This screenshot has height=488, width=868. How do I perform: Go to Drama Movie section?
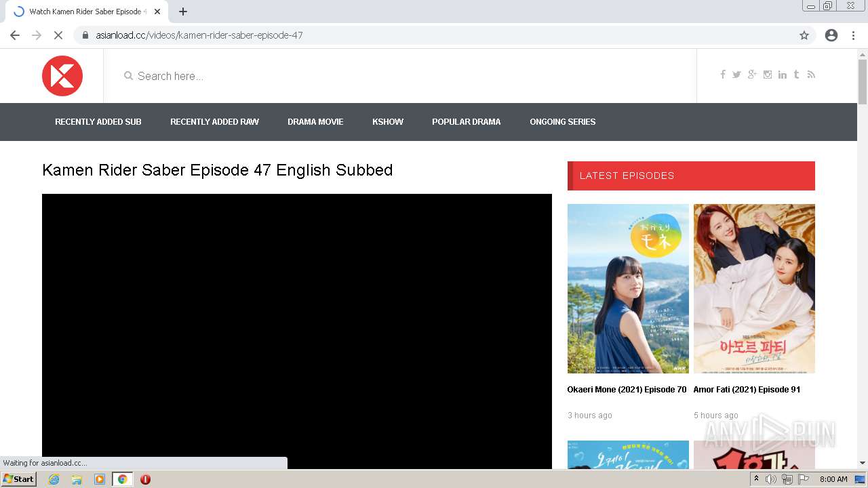pos(315,122)
